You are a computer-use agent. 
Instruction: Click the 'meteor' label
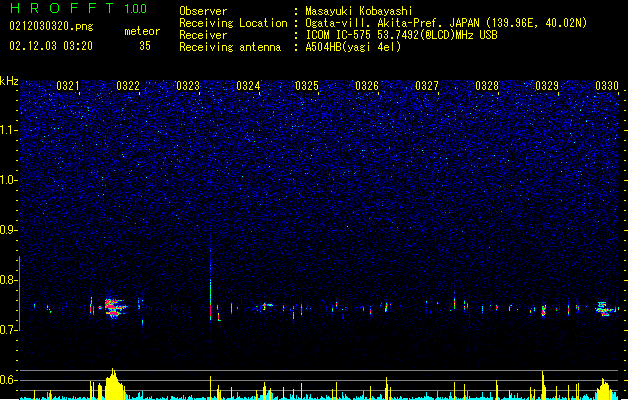142,31
